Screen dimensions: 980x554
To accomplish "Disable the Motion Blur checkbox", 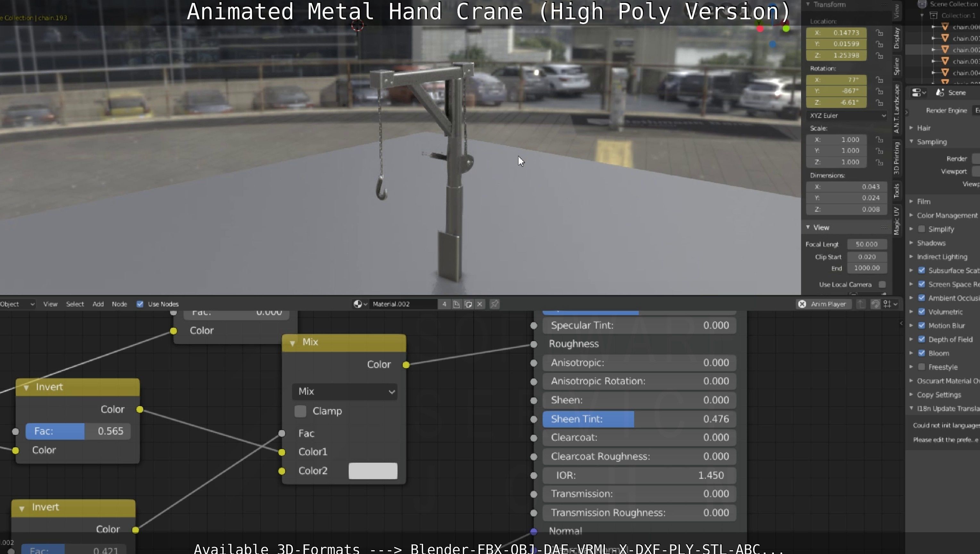I will pos(921,325).
